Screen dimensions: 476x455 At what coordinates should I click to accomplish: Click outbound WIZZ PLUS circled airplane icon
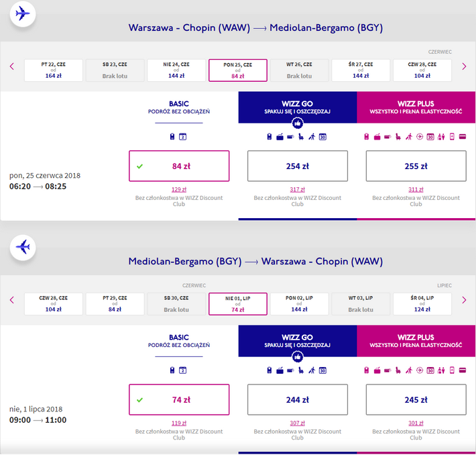420,137
